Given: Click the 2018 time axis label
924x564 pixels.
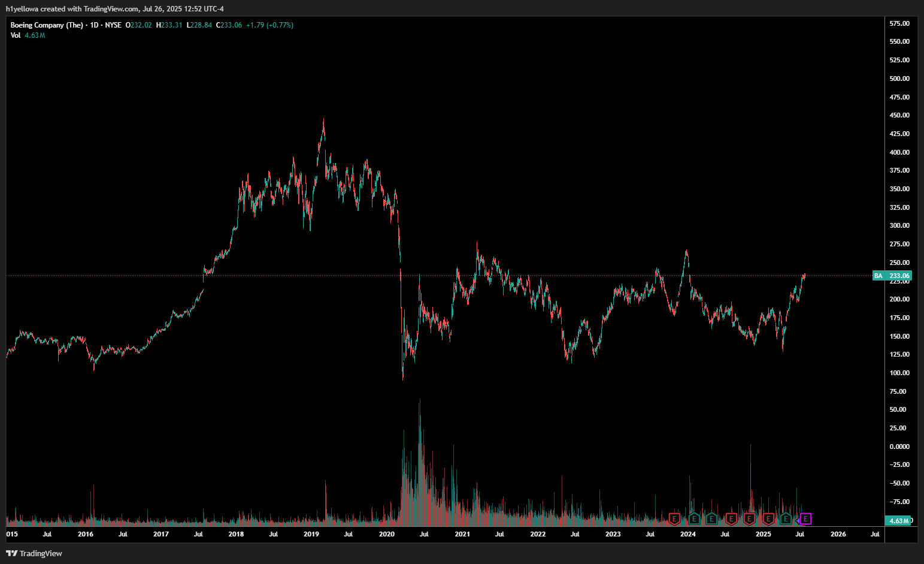Looking at the screenshot, I should pos(236,534).
